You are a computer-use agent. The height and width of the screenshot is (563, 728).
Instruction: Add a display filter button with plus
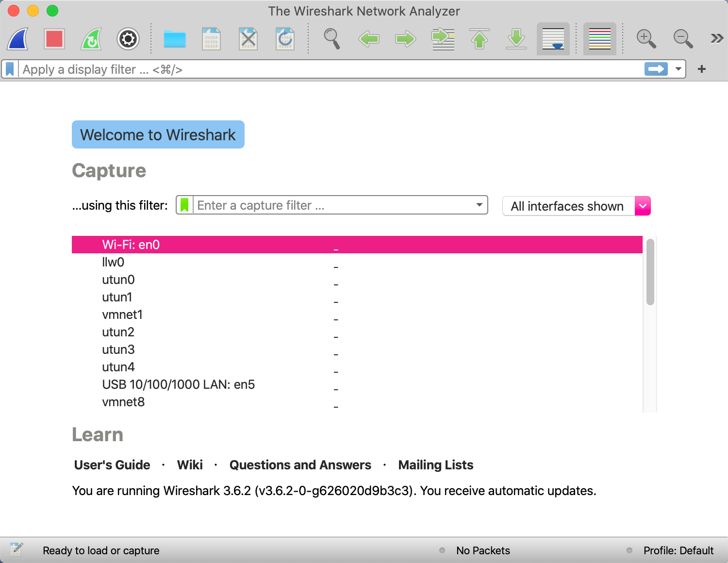[702, 69]
